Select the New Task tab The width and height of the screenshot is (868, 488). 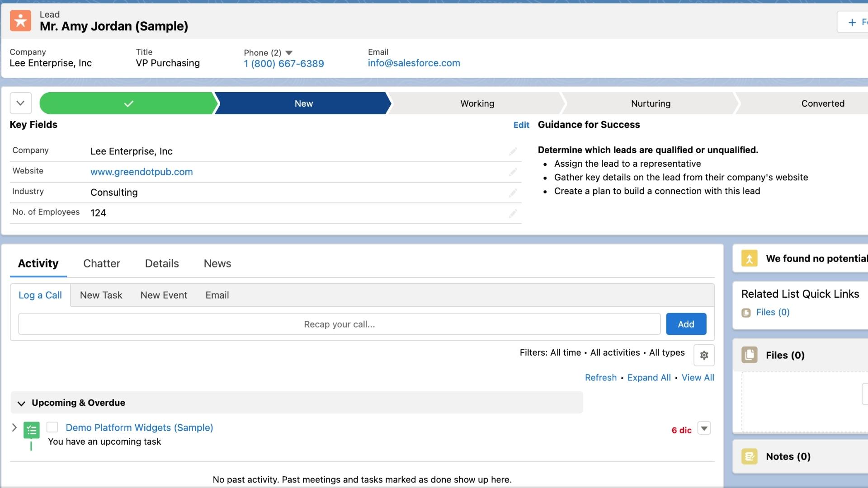(101, 295)
